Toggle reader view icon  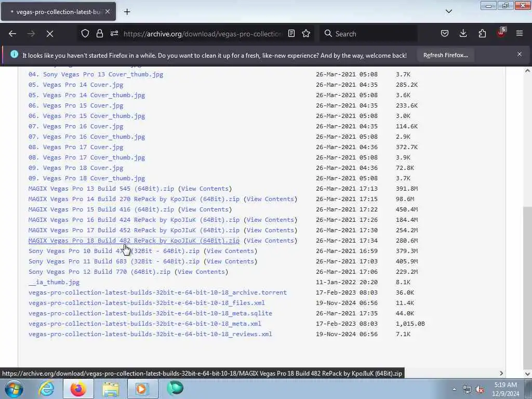(291, 34)
